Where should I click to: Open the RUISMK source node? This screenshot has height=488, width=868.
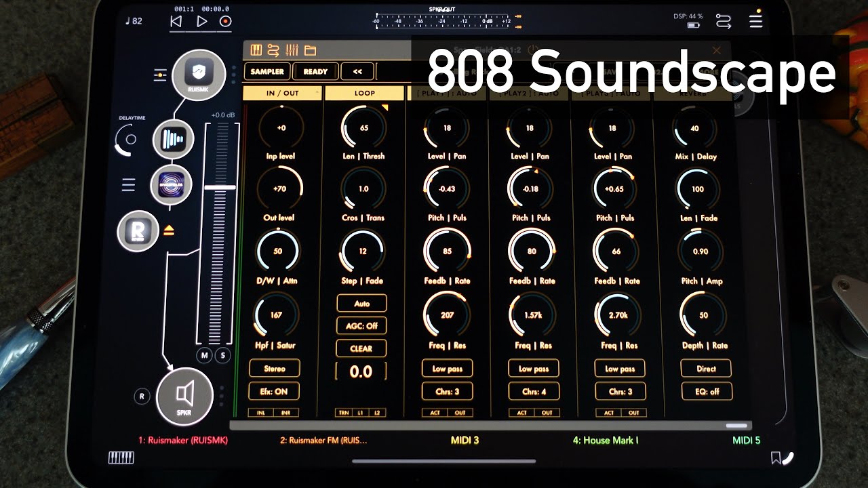[199, 75]
